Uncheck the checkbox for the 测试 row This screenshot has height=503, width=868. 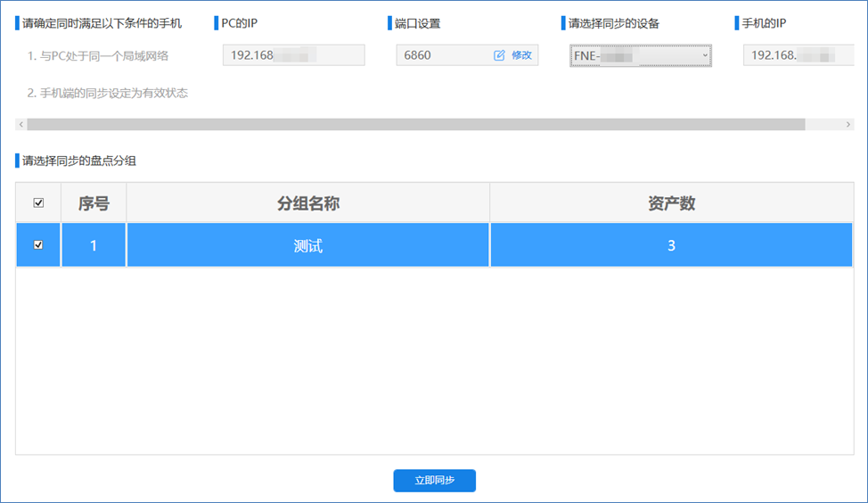[x=38, y=245]
